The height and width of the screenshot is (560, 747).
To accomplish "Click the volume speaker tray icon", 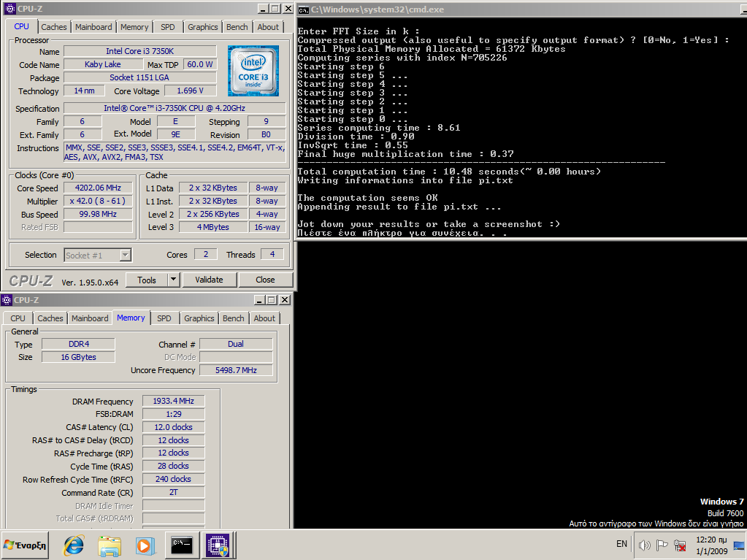I will click(x=644, y=545).
